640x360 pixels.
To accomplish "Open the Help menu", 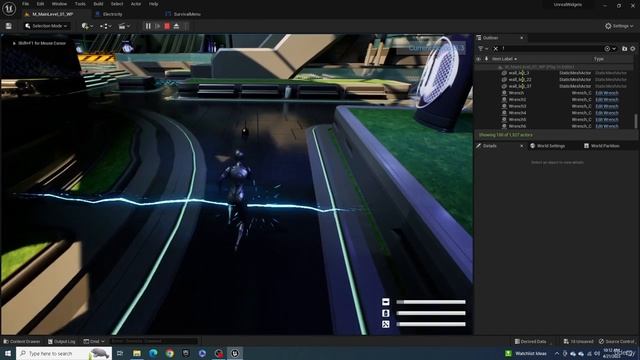I will point(153,4).
